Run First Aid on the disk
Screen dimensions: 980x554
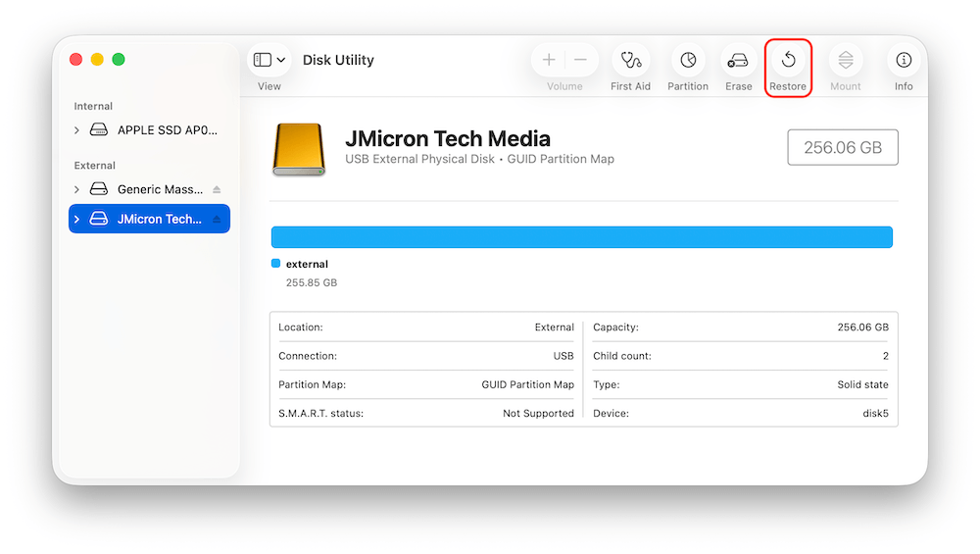pos(630,61)
